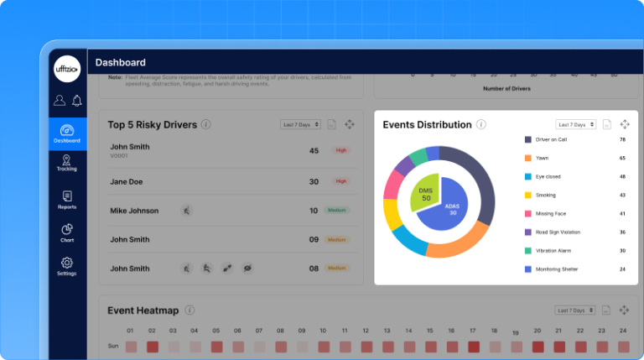Export the Events Distribution report file
The height and width of the screenshot is (360, 644).
coord(606,124)
